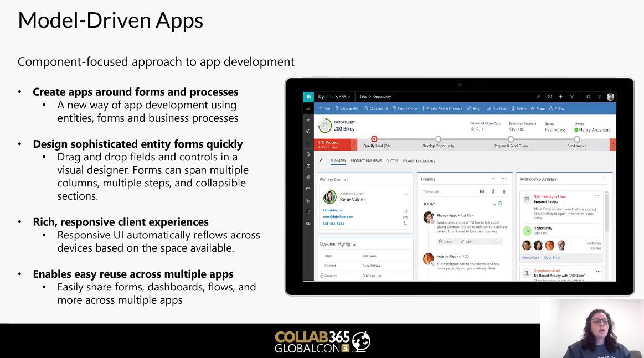Image resolution: width=644 pixels, height=358 pixels.
Task: Click the help question mark icon
Action: tap(599, 96)
